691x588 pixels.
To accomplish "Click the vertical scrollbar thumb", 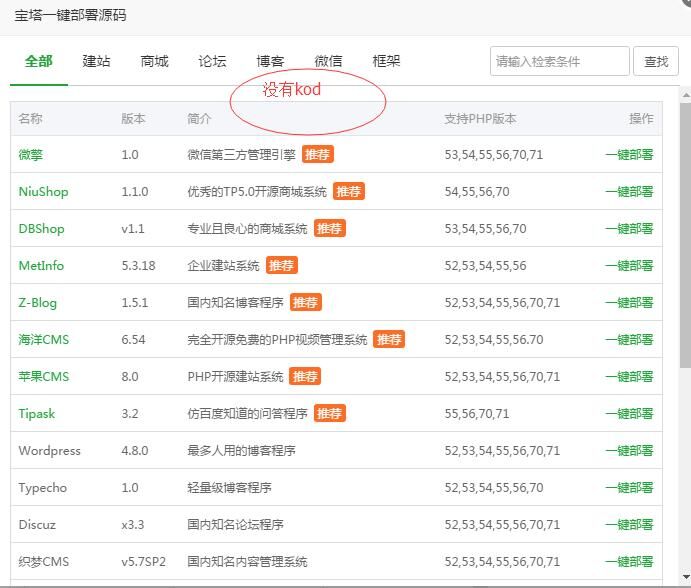I will point(685,235).
